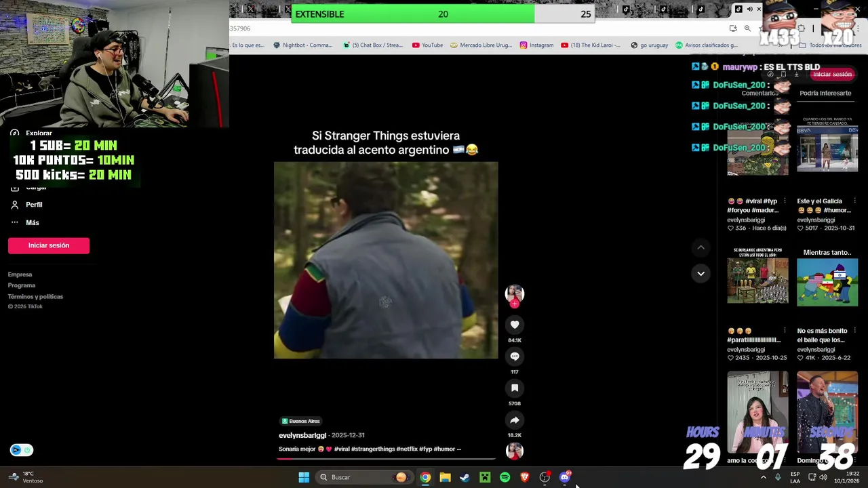Go to the next video with down arrow
The image size is (868, 488).
point(701,273)
